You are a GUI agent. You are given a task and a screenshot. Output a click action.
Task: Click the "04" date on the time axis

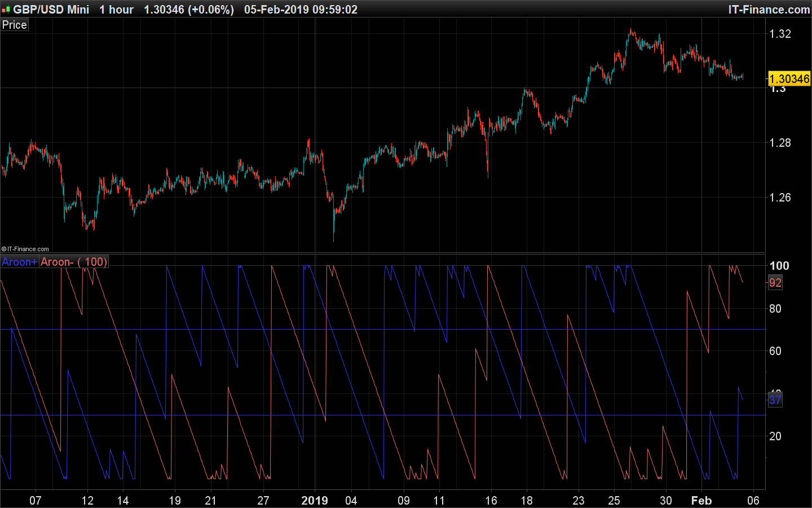pos(351,501)
